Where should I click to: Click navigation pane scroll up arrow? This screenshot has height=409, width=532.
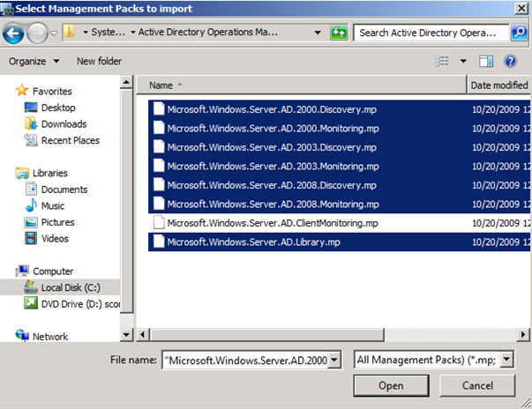[126, 82]
